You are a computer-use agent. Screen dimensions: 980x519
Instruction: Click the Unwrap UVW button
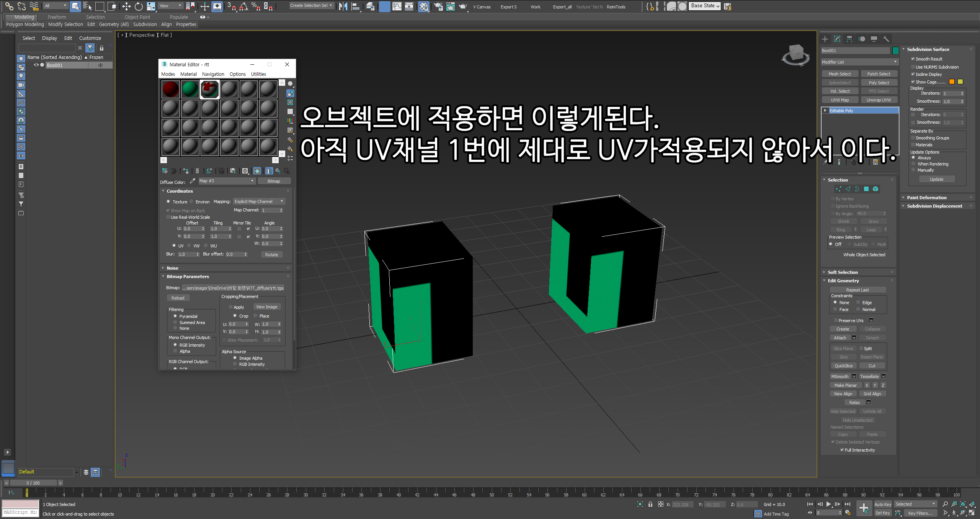tap(879, 100)
